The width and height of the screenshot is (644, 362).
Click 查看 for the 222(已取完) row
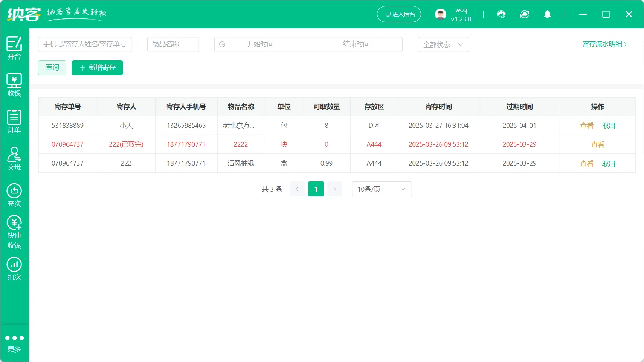click(598, 144)
